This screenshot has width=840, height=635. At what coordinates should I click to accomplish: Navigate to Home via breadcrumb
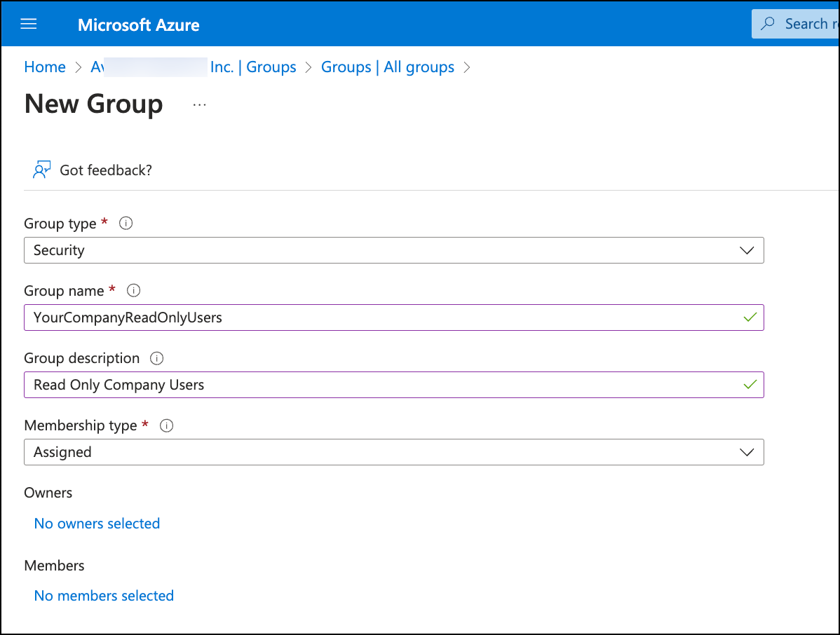click(44, 67)
